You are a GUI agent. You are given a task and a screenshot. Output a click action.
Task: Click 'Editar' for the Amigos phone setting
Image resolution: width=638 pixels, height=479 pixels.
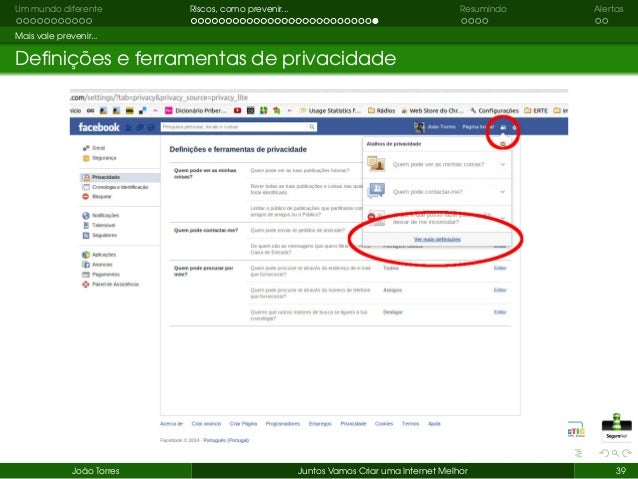500,290
